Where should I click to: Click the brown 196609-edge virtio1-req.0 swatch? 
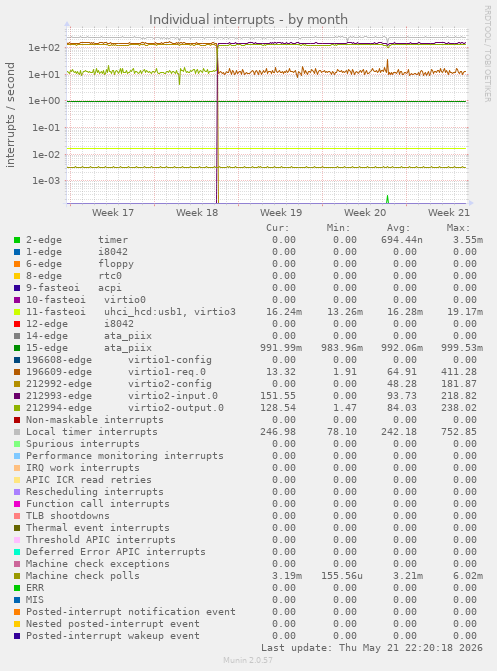pos(17,372)
